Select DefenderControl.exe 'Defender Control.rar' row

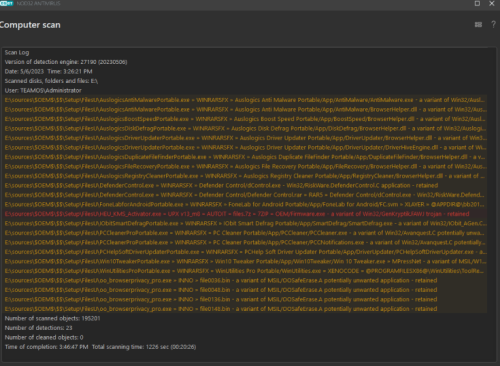click(x=245, y=195)
